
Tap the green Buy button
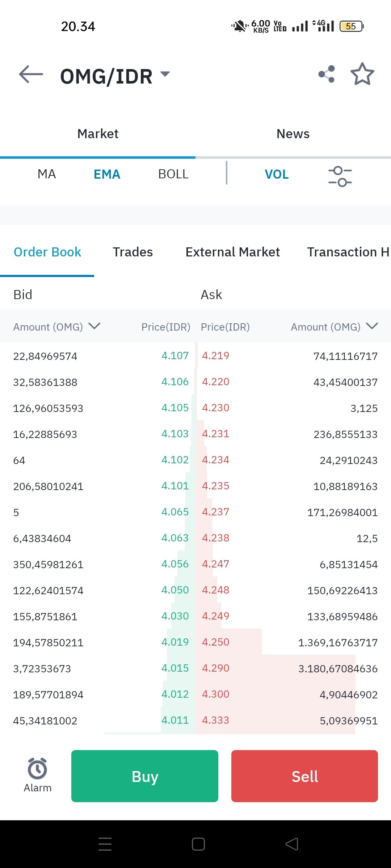click(145, 776)
